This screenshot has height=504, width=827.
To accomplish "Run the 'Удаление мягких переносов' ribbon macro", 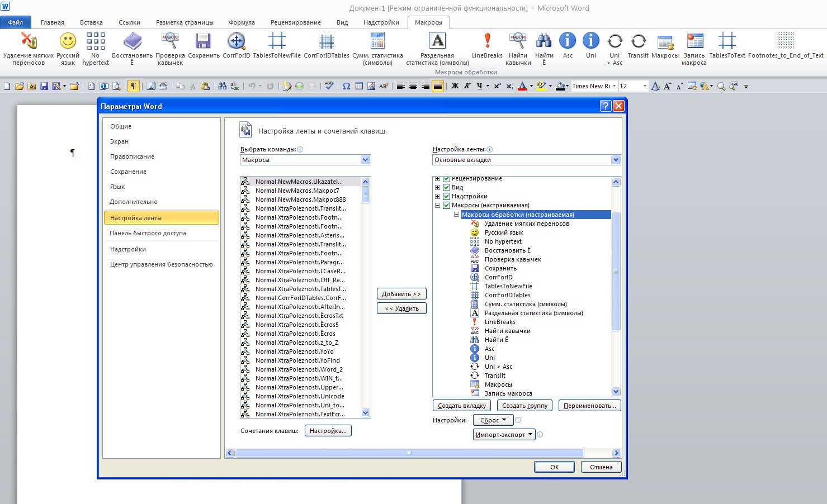I will pos(29,49).
